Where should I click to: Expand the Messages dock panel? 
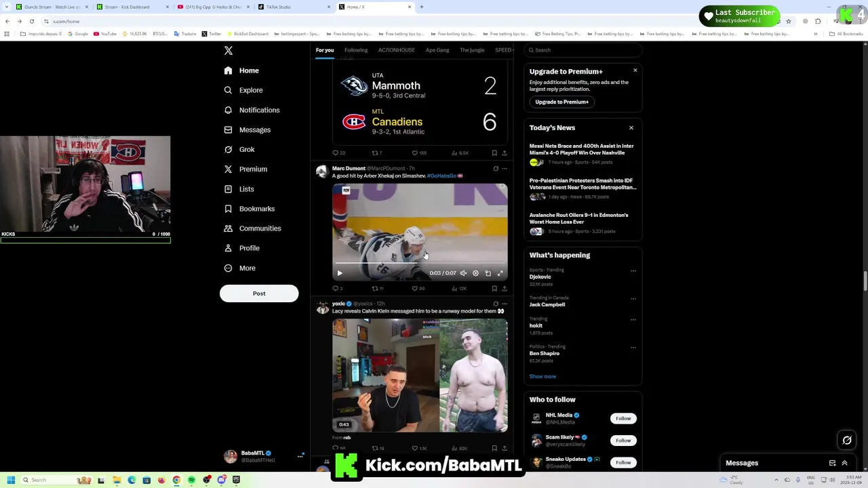pyautogui.click(x=844, y=463)
